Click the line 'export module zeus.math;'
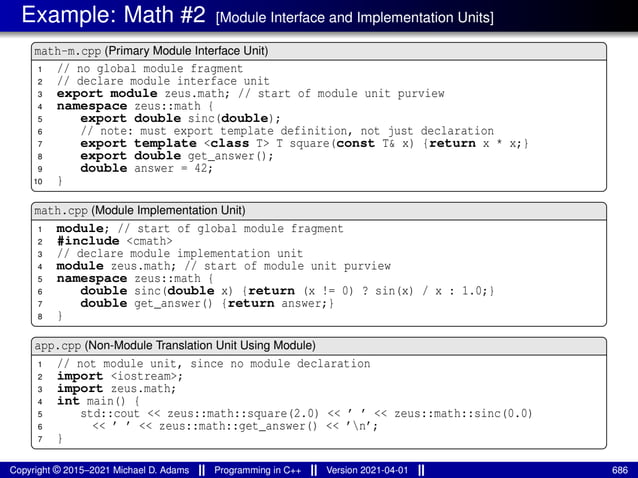Image resolution: width=638 pixels, height=478 pixels. pos(143,94)
